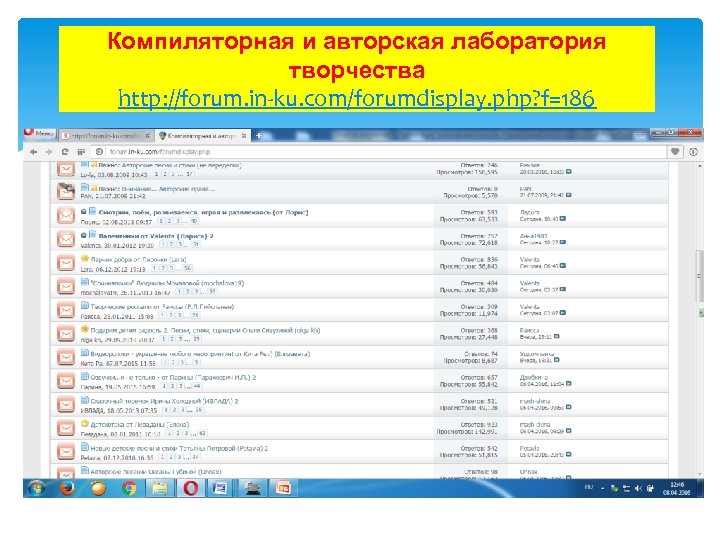The width and height of the screenshot is (720, 540).
Task: Click the envelope icon of the Авторские права thread
Action: coord(66,191)
